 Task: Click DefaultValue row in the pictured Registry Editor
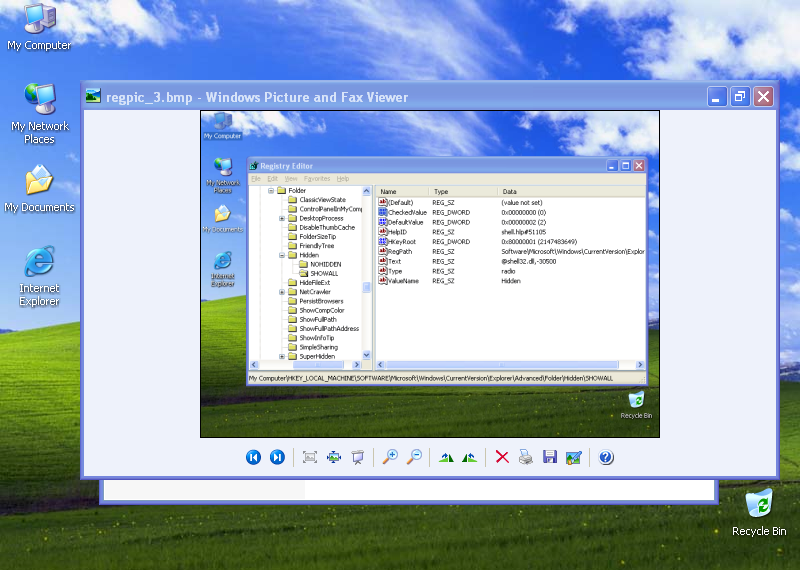tap(511, 222)
